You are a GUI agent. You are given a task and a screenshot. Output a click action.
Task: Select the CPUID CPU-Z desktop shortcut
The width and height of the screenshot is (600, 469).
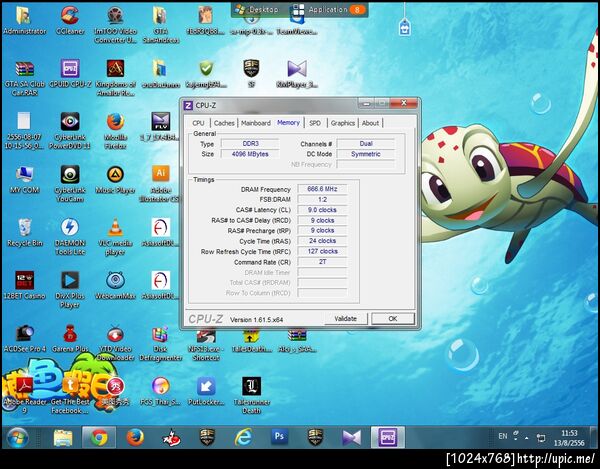tap(70, 74)
